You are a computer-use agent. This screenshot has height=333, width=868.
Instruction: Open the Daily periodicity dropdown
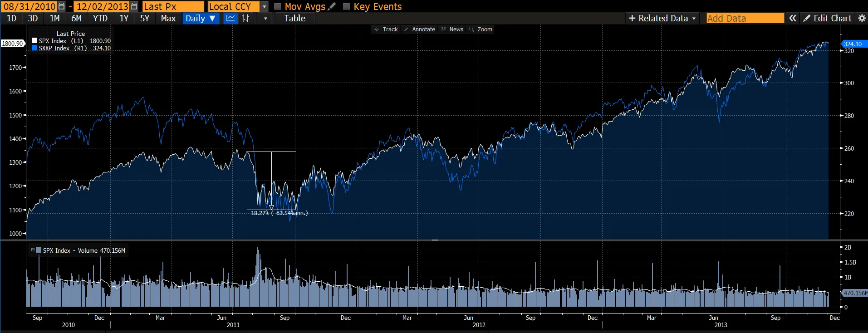201,18
